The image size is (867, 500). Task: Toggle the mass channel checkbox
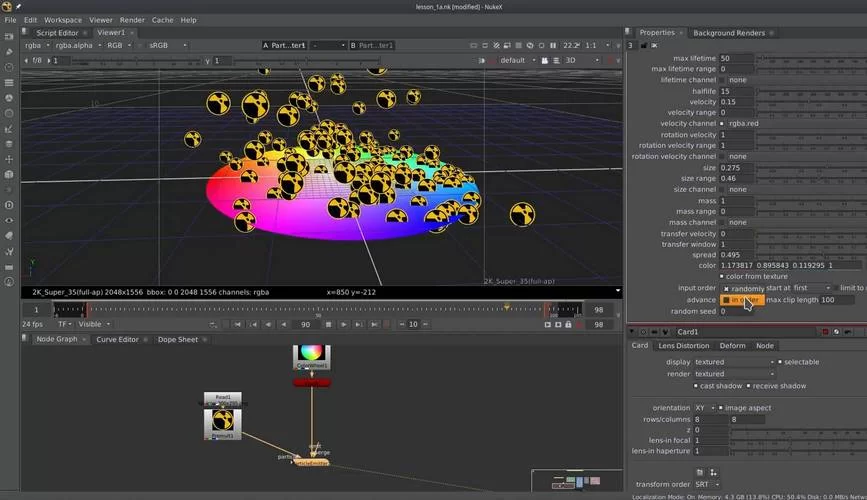[x=722, y=222]
